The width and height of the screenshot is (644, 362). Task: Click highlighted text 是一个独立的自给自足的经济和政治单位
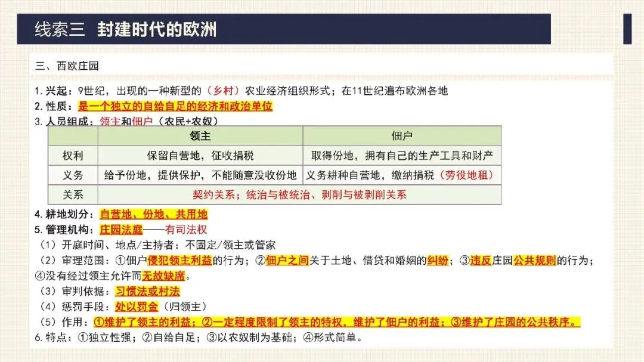[175, 106]
